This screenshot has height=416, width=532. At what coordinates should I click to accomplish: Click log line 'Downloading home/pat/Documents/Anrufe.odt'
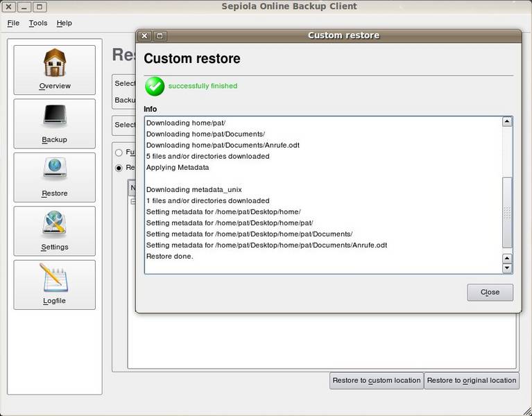[x=223, y=145]
